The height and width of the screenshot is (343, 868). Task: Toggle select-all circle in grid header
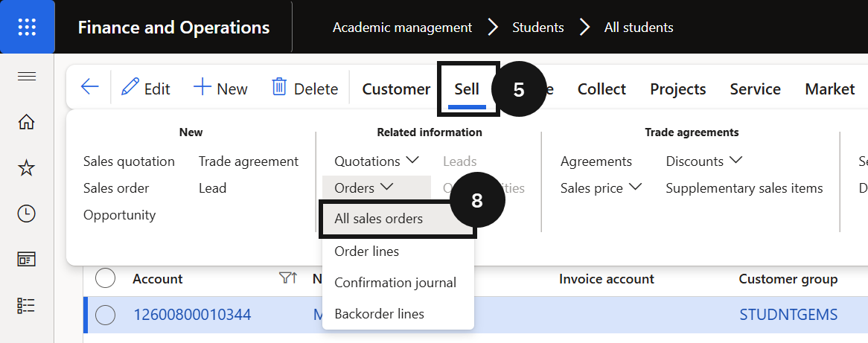pos(105,278)
